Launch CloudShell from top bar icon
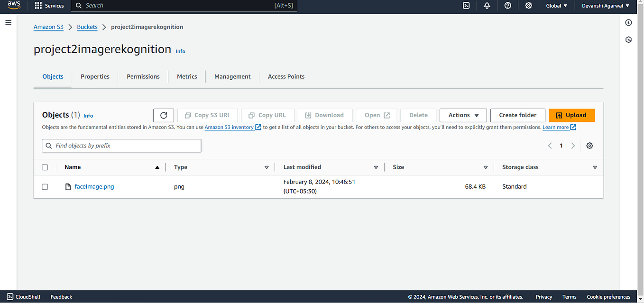The image size is (644, 303). tap(466, 6)
